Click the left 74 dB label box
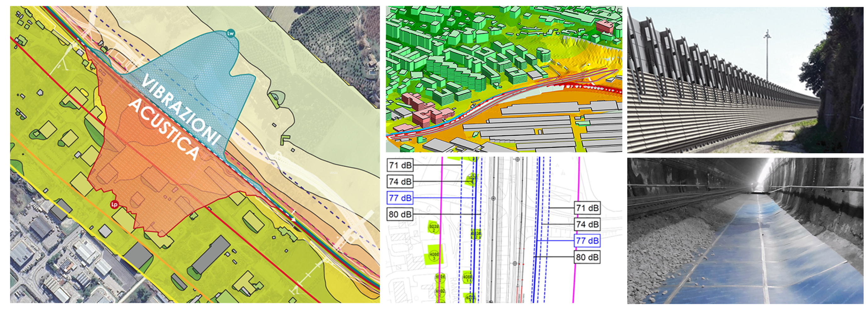The height and width of the screenshot is (321, 868). (x=400, y=182)
